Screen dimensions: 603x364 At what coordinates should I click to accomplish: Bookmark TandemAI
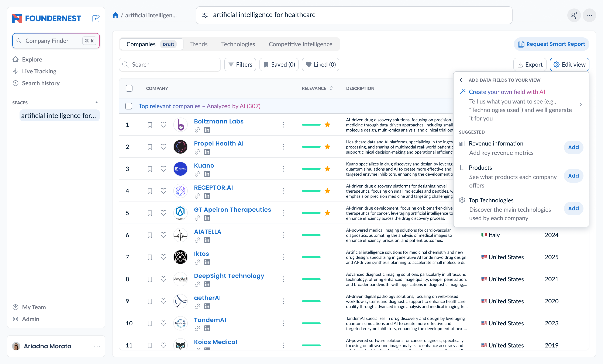coord(150,323)
